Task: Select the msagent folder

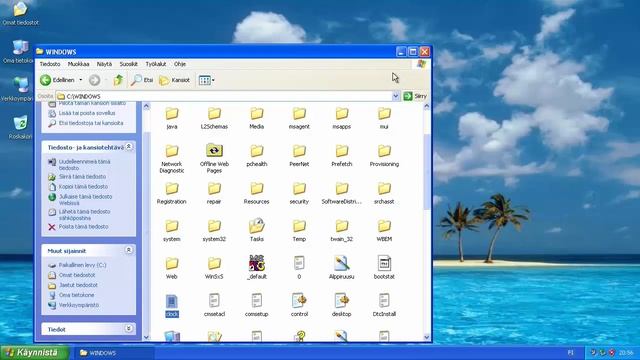Action: (x=299, y=118)
